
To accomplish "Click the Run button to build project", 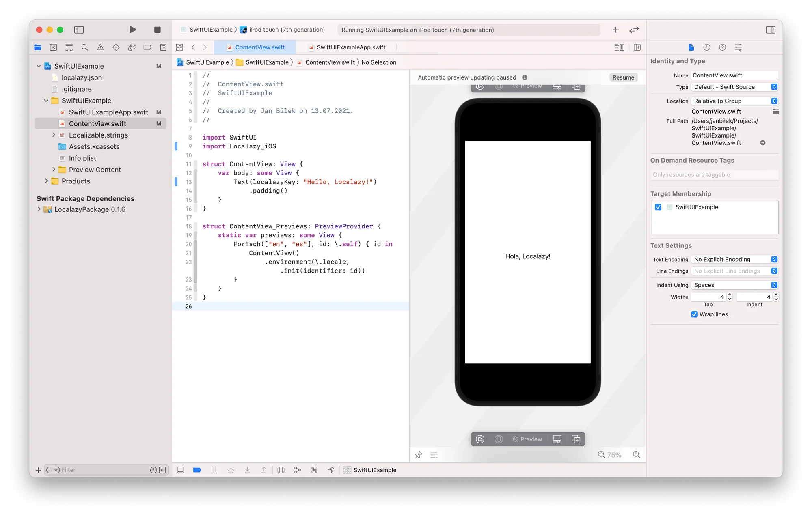I will point(132,30).
